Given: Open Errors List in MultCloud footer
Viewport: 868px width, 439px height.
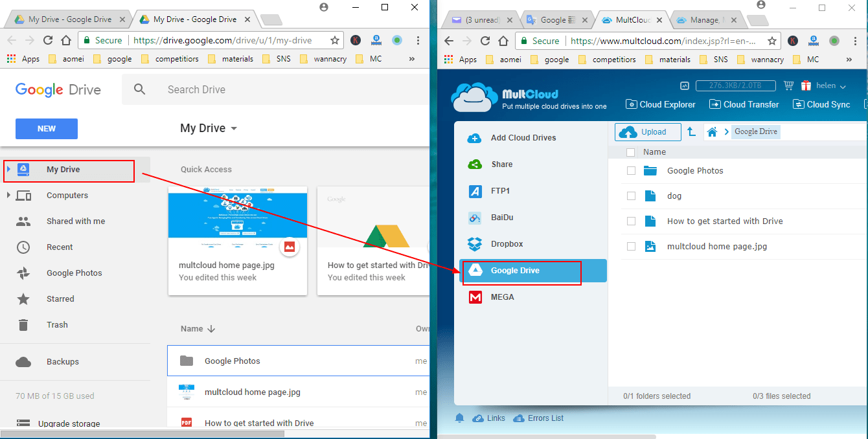Looking at the screenshot, I should pos(538,418).
